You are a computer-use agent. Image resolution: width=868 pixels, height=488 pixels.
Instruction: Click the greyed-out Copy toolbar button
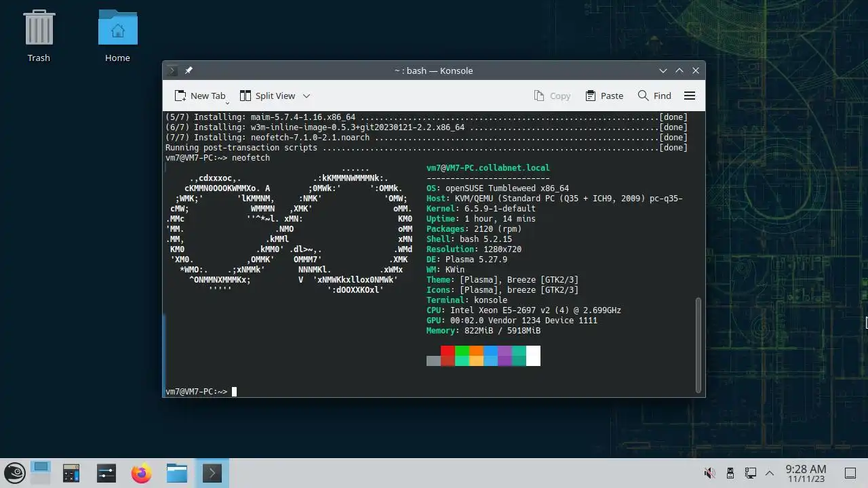pyautogui.click(x=552, y=96)
